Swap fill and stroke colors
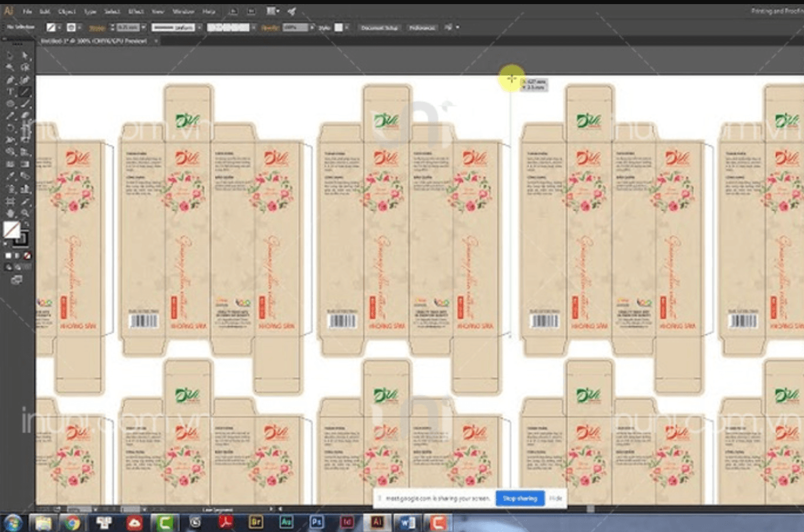 (x=26, y=224)
